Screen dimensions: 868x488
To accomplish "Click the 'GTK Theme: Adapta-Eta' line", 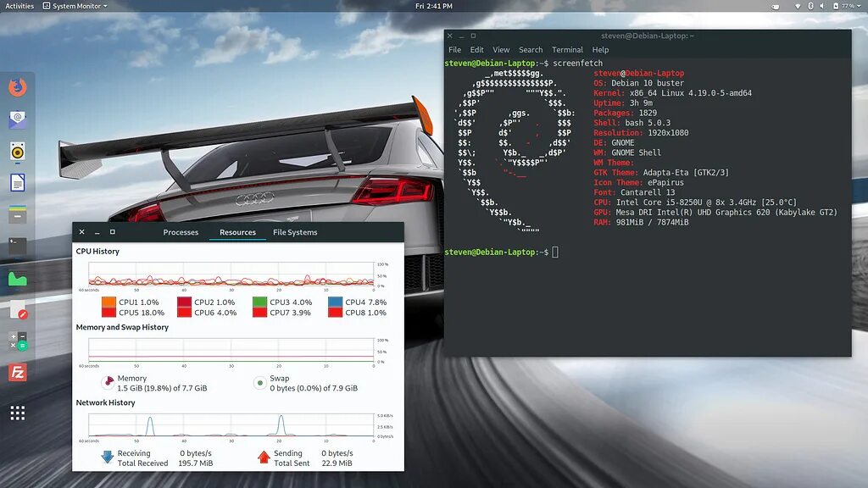I will (661, 173).
